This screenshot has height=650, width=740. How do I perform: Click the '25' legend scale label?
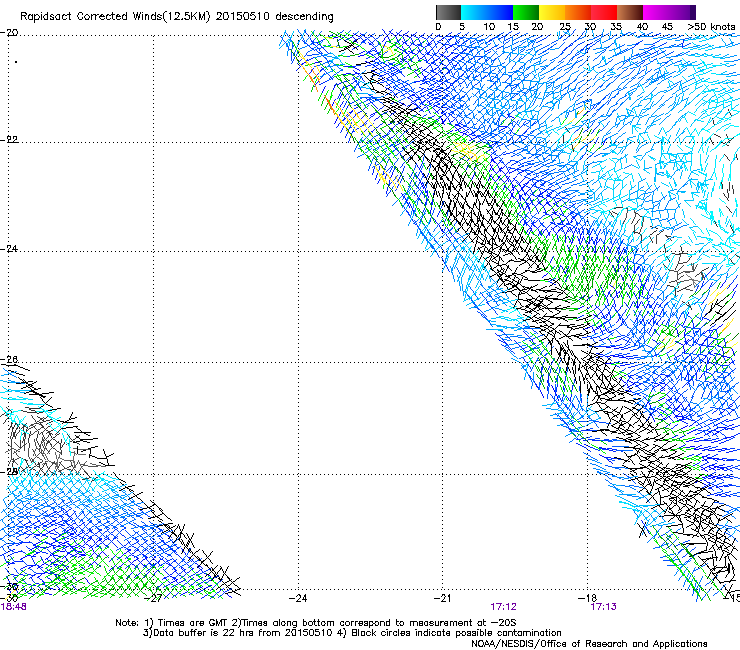coord(565,27)
